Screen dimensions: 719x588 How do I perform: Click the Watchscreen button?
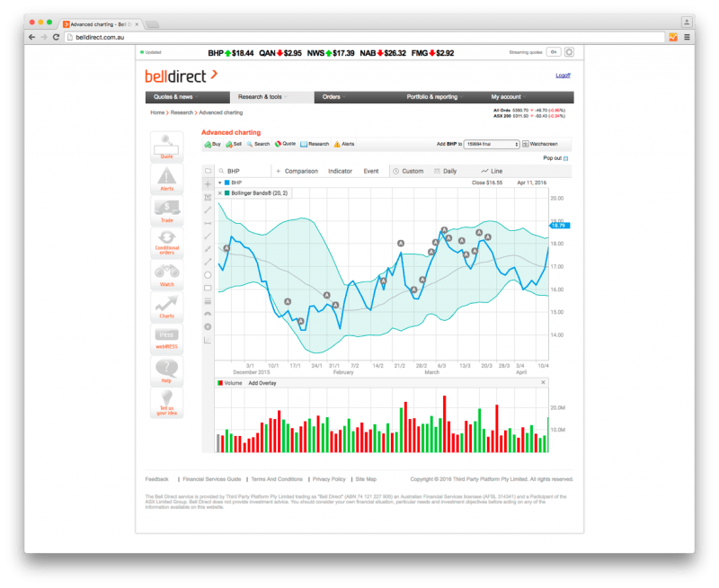point(540,144)
